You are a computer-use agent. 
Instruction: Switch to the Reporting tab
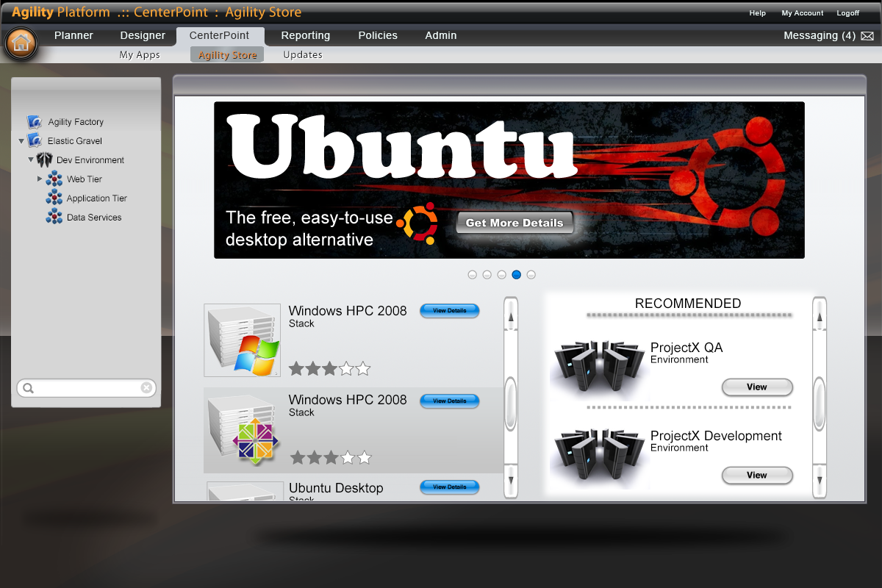pyautogui.click(x=306, y=35)
